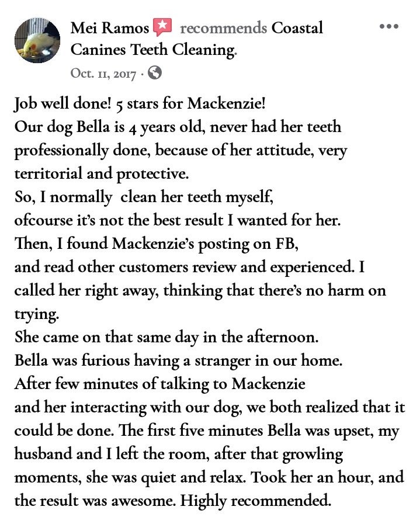Click the red star recommendation badge
Screen dimensions: 420x517
pyautogui.click(x=162, y=27)
